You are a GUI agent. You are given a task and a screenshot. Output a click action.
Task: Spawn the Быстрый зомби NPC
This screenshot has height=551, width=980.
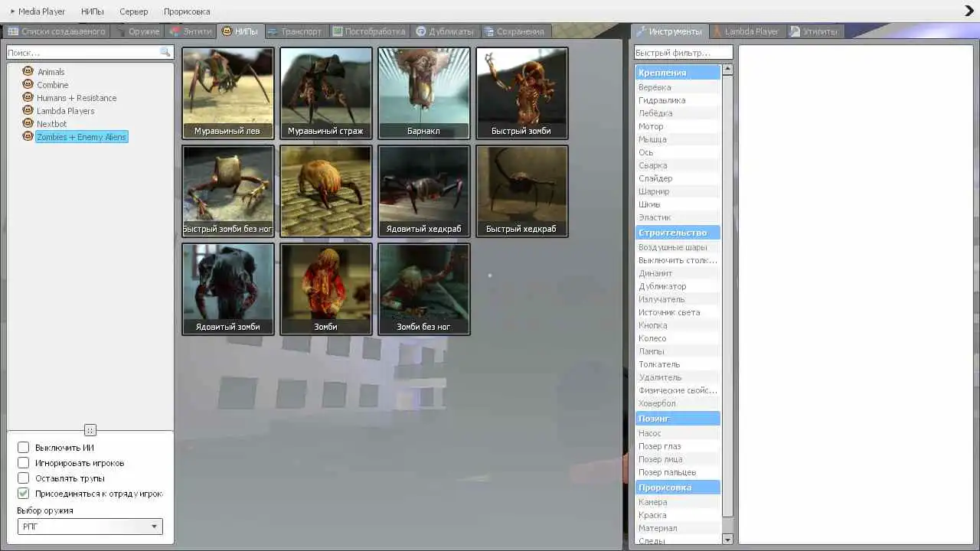point(521,93)
